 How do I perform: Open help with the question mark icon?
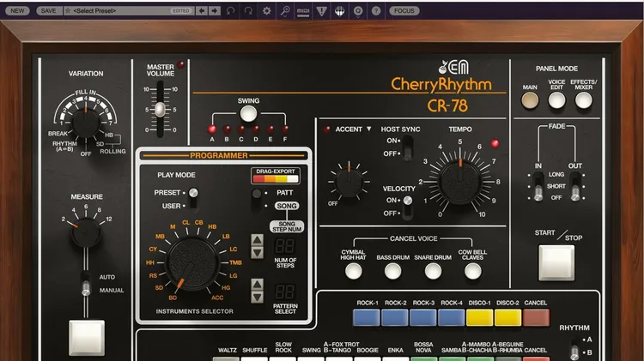click(x=376, y=11)
